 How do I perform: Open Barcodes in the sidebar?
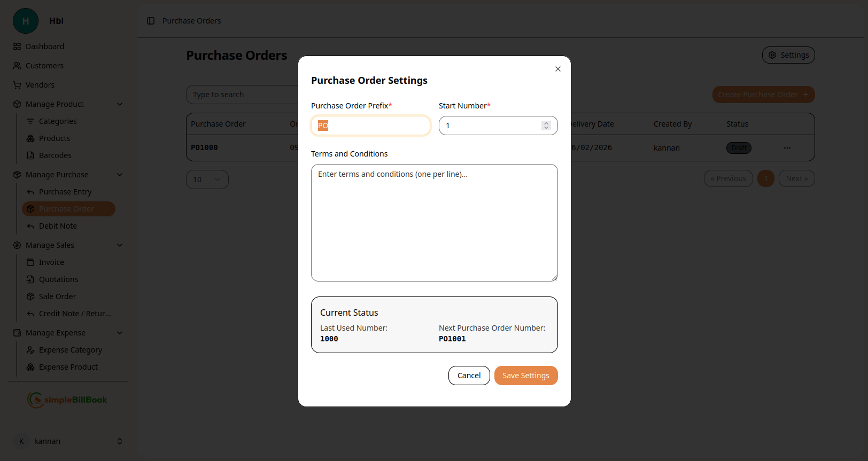point(55,155)
